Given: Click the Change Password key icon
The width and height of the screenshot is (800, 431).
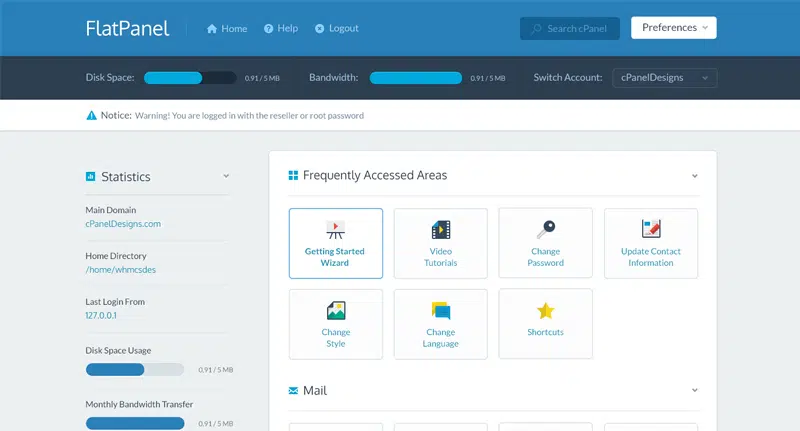Looking at the screenshot, I should click(x=545, y=229).
